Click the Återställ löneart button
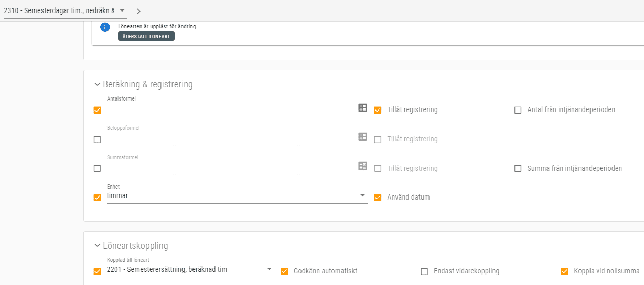The image size is (644, 285). pos(146,37)
